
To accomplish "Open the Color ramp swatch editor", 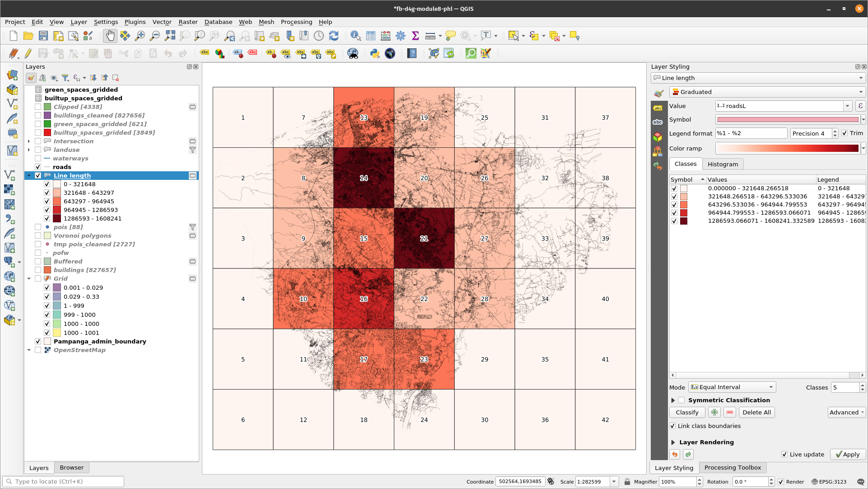I will click(788, 148).
